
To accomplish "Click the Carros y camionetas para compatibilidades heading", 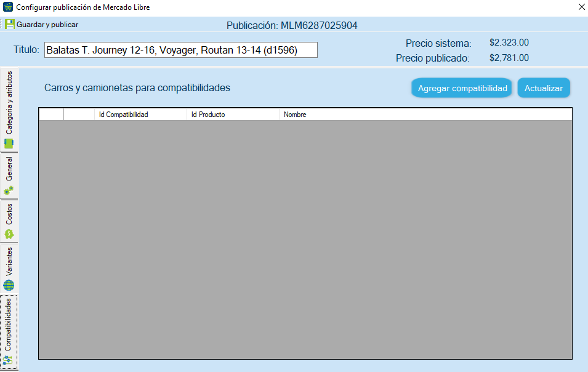I will click(x=137, y=87).
